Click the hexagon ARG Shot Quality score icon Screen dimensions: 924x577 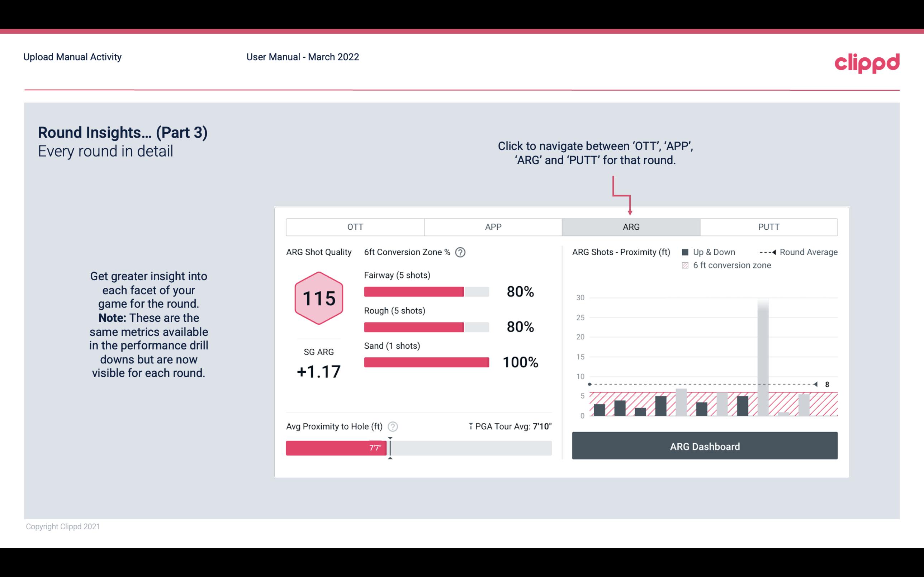[x=318, y=297]
